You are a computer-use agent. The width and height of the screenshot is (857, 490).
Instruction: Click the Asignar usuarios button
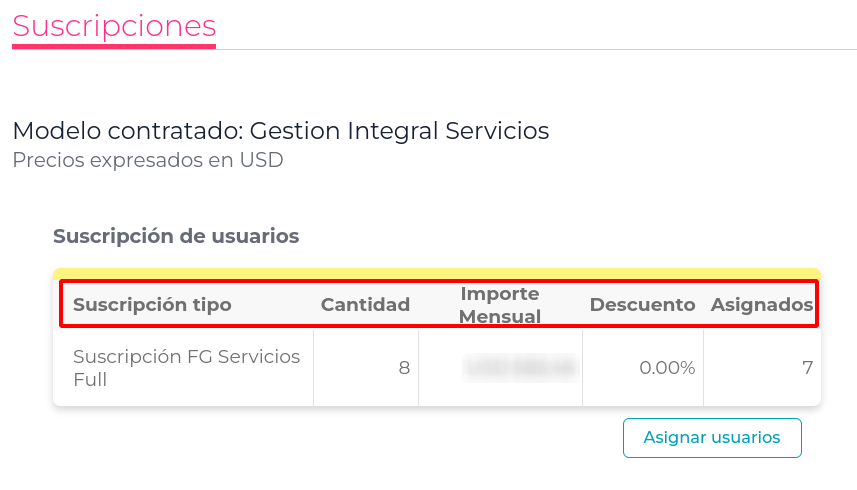(711, 437)
